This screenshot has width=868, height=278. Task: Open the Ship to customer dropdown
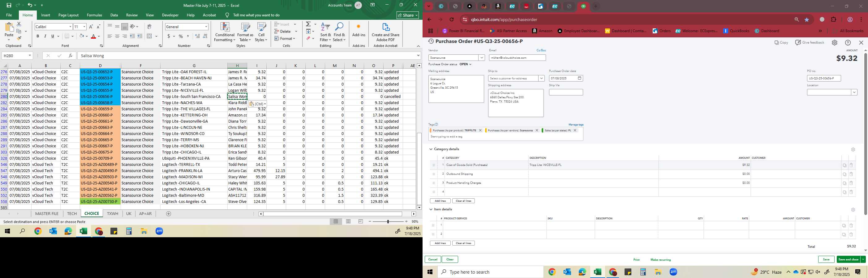pos(541,78)
